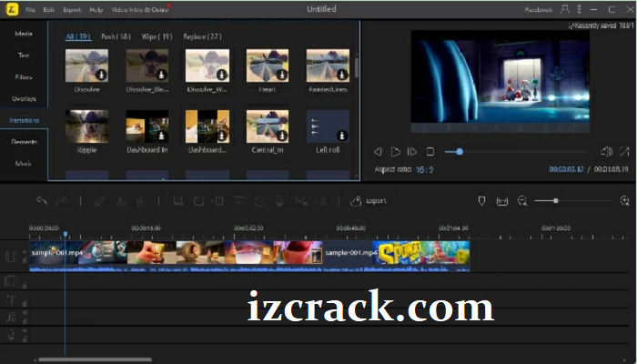Select the Ripple transition thumbnail

[x=87, y=126]
